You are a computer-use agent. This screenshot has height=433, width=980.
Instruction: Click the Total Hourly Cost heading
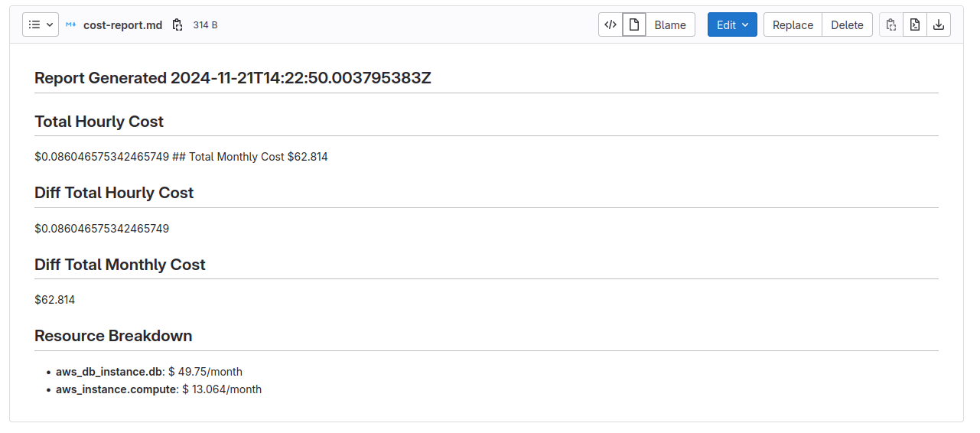point(99,122)
